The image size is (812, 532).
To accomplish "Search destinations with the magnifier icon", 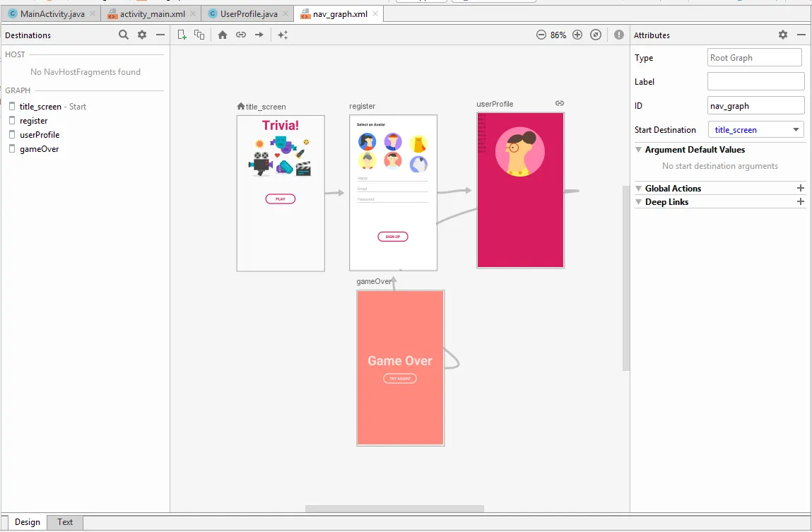I will pyautogui.click(x=124, y=35).
